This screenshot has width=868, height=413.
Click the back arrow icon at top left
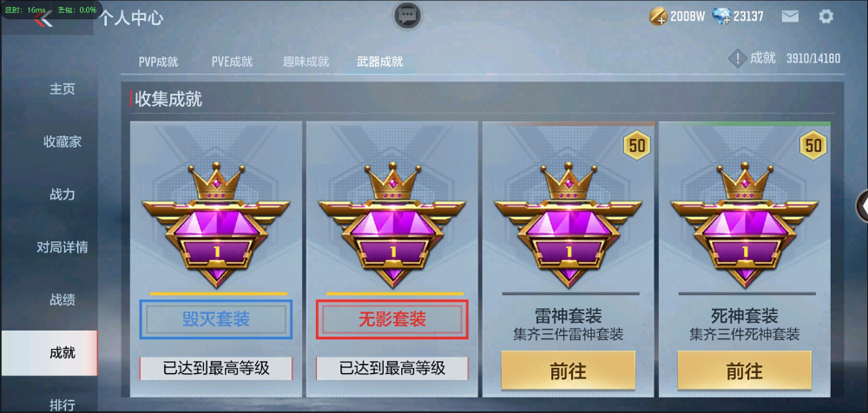(x=43, y=19)
